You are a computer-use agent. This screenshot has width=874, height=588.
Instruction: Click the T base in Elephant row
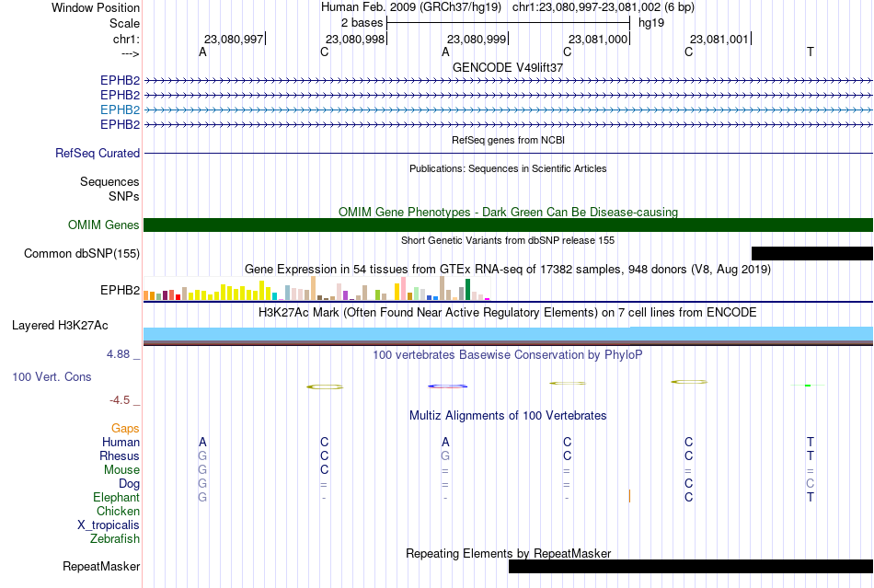[x=810, y=497]
